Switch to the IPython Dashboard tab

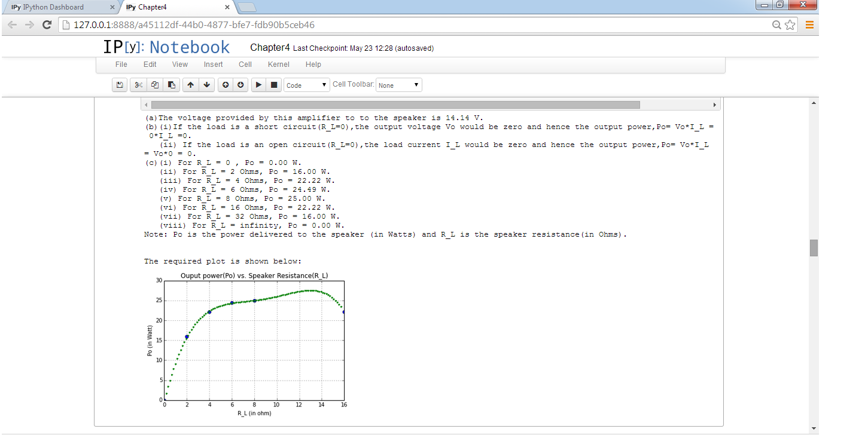[57, 7]
